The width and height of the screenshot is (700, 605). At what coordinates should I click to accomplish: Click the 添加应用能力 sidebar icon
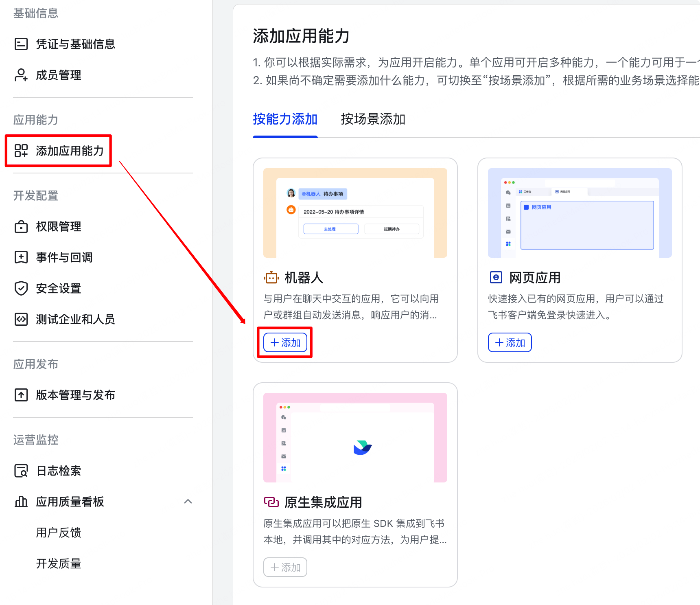[x=21, y=151]
